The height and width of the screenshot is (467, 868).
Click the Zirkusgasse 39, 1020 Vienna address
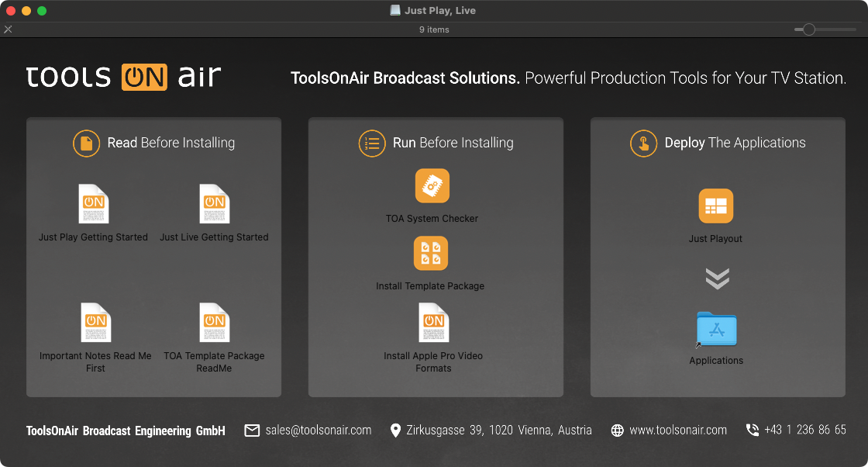click(x=499, y=431)
